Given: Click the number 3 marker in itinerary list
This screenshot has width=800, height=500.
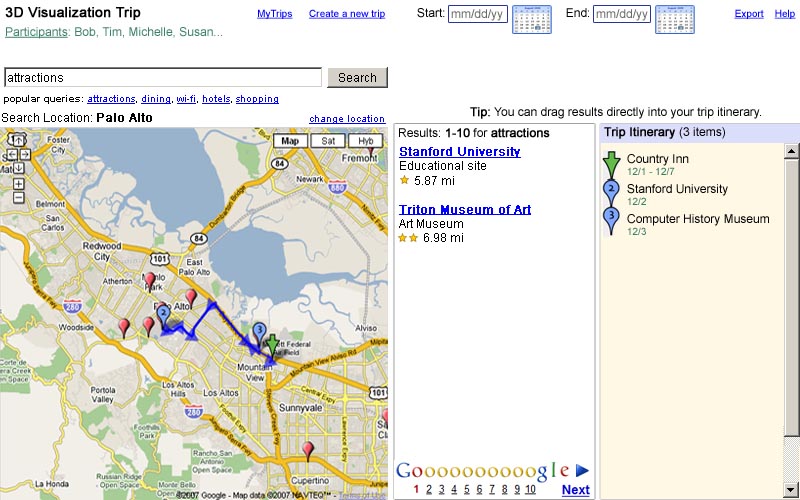Looking at the screenshot, I should point(611,220).
